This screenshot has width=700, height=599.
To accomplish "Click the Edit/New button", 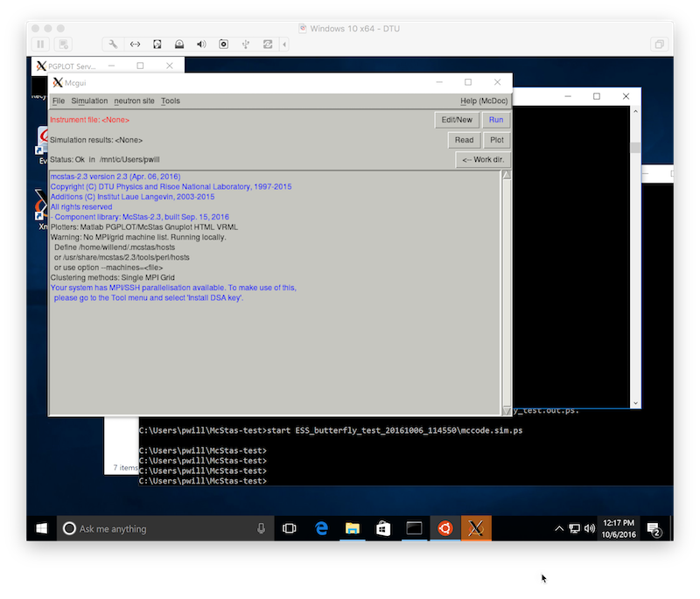I will point(457,120).
